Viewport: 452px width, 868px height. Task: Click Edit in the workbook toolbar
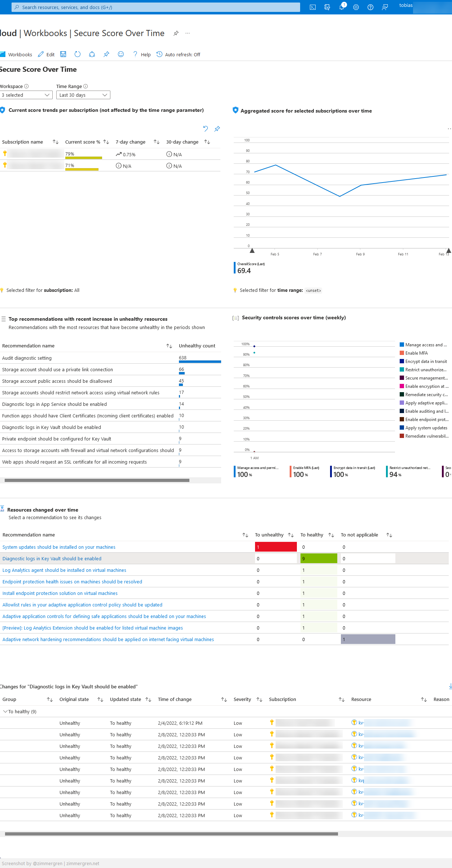[47, 54]
